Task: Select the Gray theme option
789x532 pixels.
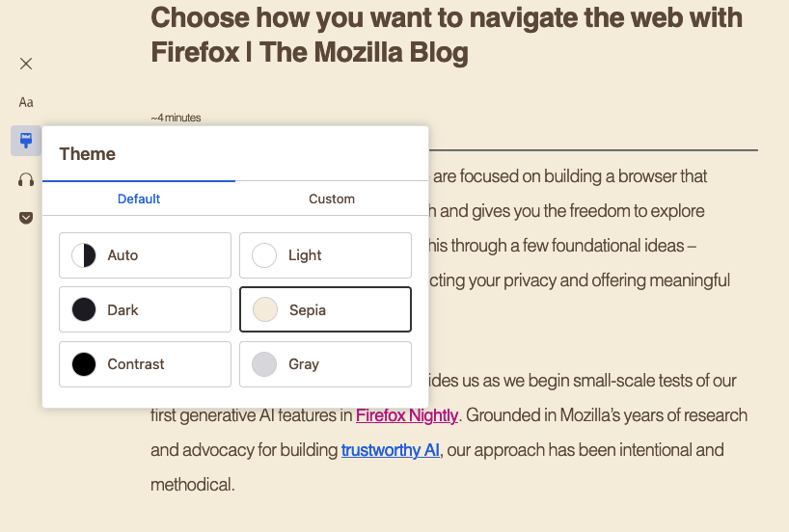Action: click(325, 364)
